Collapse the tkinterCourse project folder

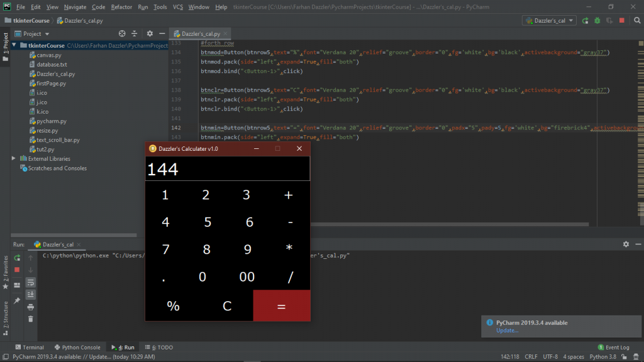[15, 46]
